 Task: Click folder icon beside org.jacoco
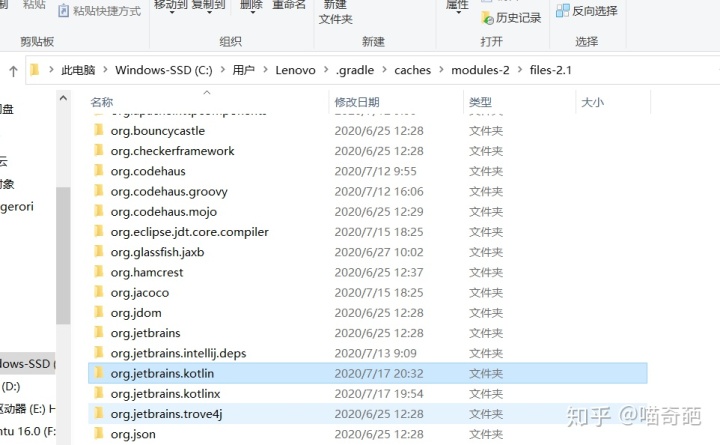pyautogui.click(x=98, y=292)
